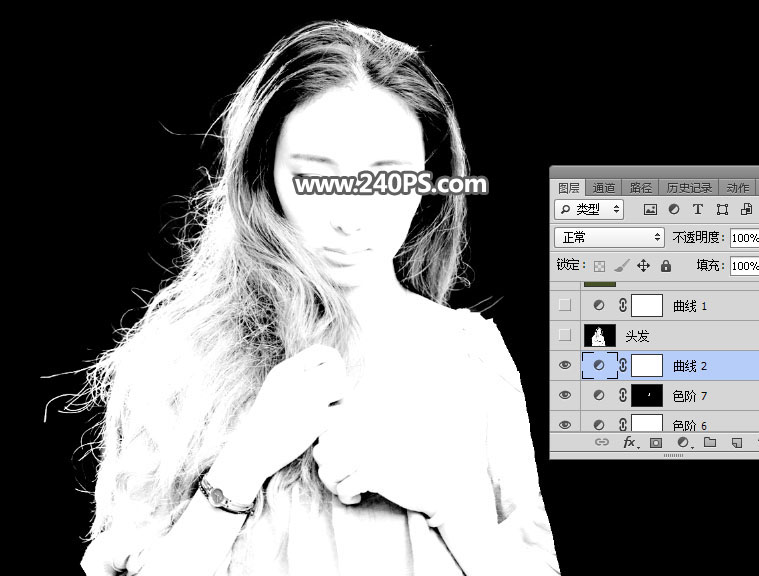Click 色阶 7 adjustment icon
Image resolution: width=759 pixels, height=576 pixels.
tap(599, 395)
